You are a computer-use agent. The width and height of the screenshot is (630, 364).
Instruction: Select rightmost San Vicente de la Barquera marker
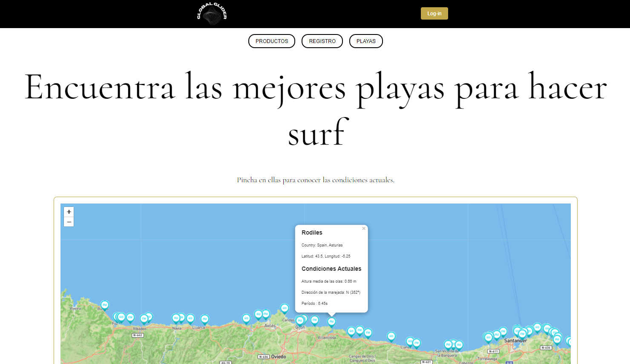(x=459, y=345)
